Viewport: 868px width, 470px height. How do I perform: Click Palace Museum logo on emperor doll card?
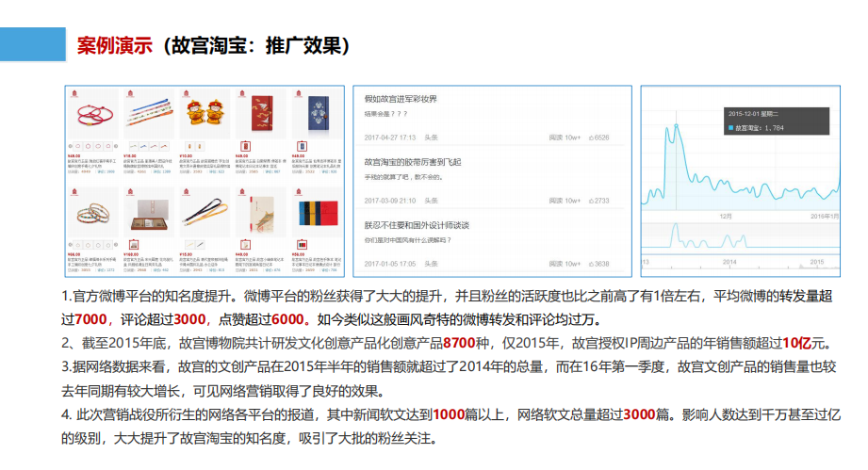tap(187, 93)
